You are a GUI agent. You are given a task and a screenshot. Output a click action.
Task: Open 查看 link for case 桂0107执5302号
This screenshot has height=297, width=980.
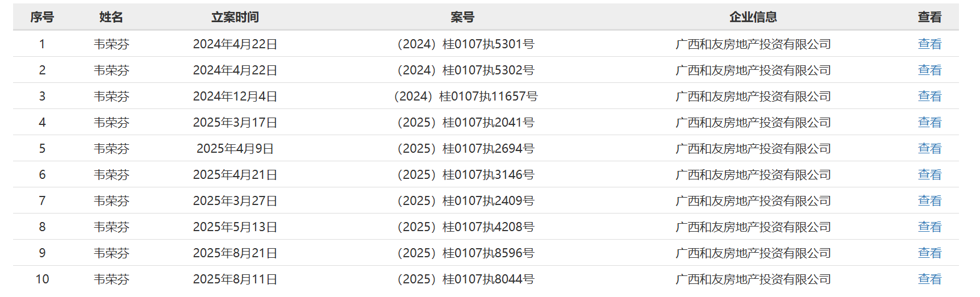tap(929, 70)
